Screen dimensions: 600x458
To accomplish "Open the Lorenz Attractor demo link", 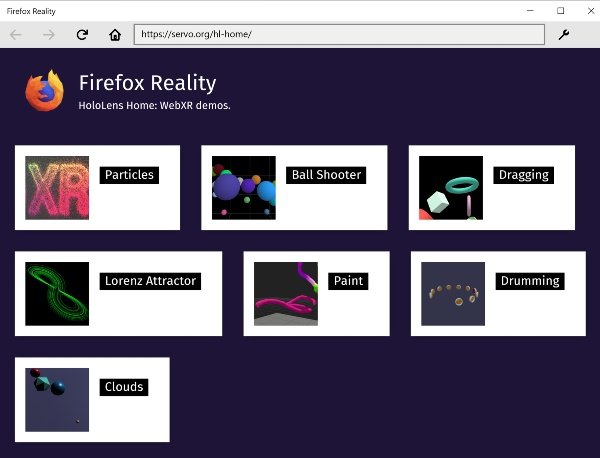I will pos(150,281).
